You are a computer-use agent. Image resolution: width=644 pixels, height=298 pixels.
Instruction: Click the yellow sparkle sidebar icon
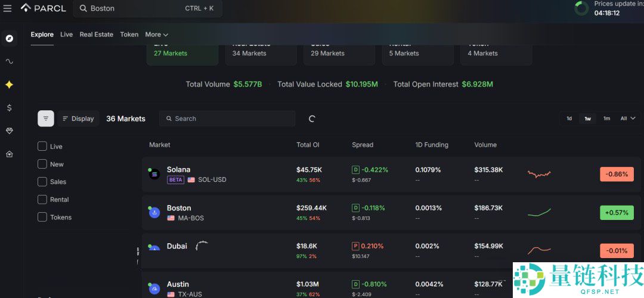(9, 85)
